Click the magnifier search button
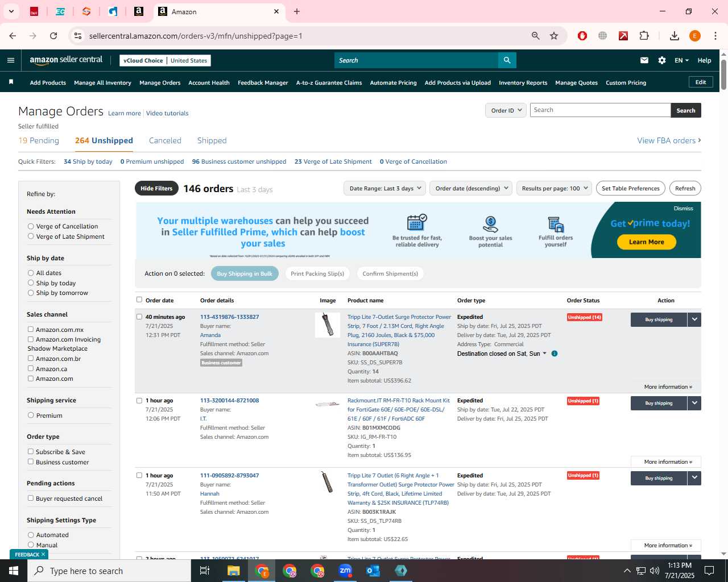728x582 pixels. click(x=507, y=60)
